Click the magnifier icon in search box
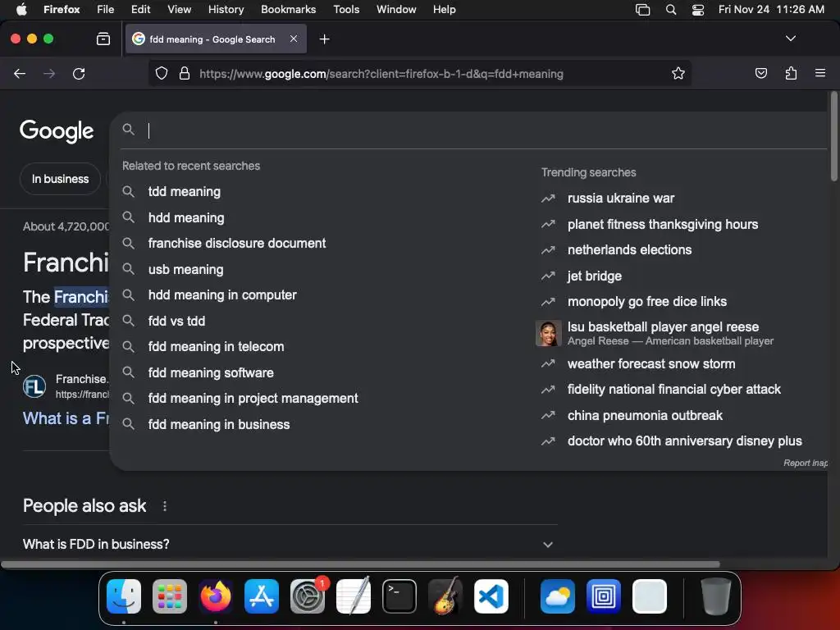Viewport: 840px width, 630px height. pos(129,129)
